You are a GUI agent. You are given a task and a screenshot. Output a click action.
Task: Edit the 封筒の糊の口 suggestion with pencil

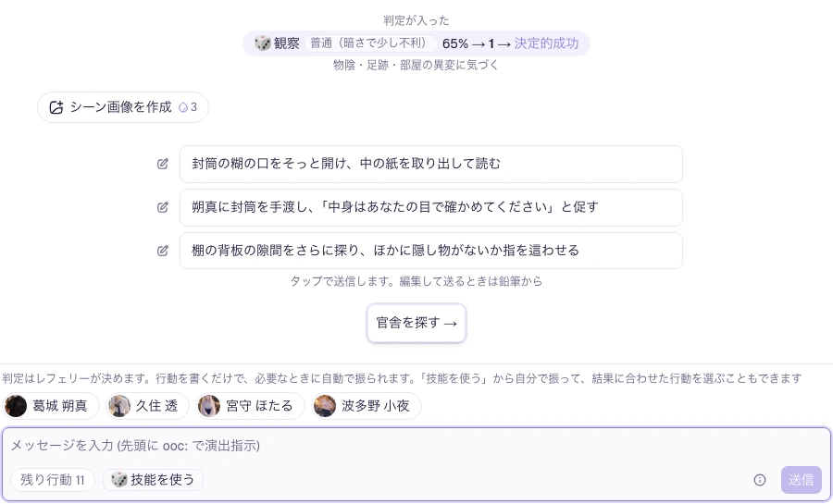pos(163,164)
